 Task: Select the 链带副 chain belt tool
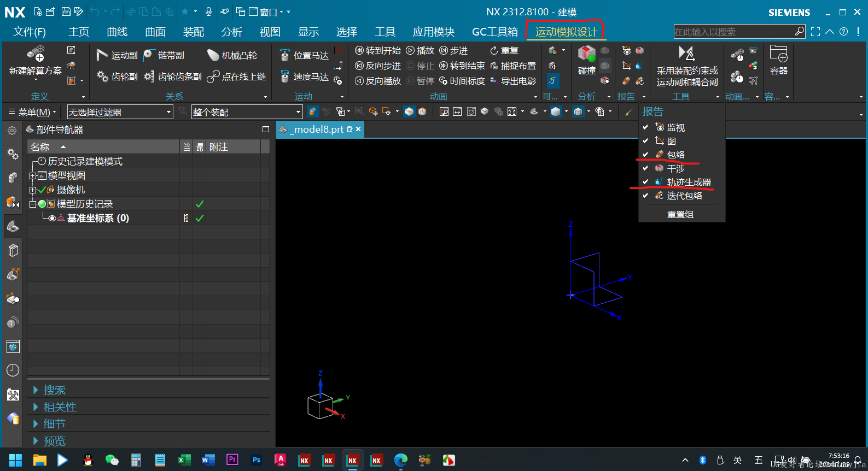164,55
